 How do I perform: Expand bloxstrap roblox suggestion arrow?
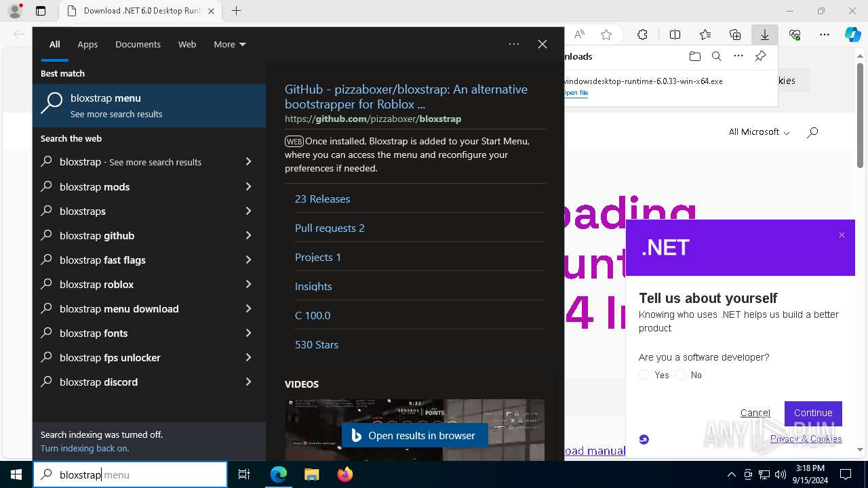(x=248, y=284)
